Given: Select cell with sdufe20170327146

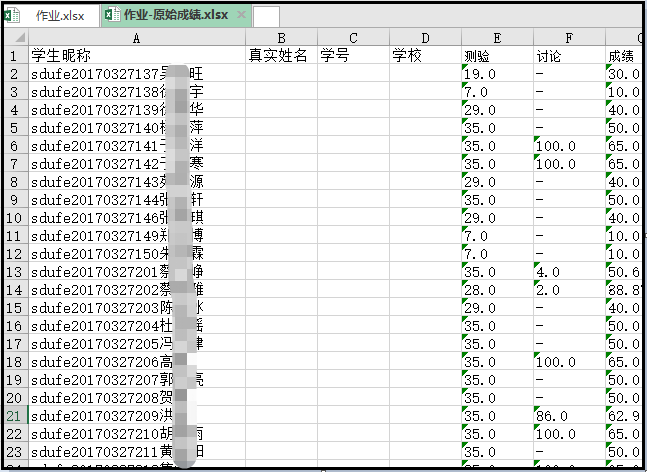Looking at the screenshot, I should (x=137, y=218).
